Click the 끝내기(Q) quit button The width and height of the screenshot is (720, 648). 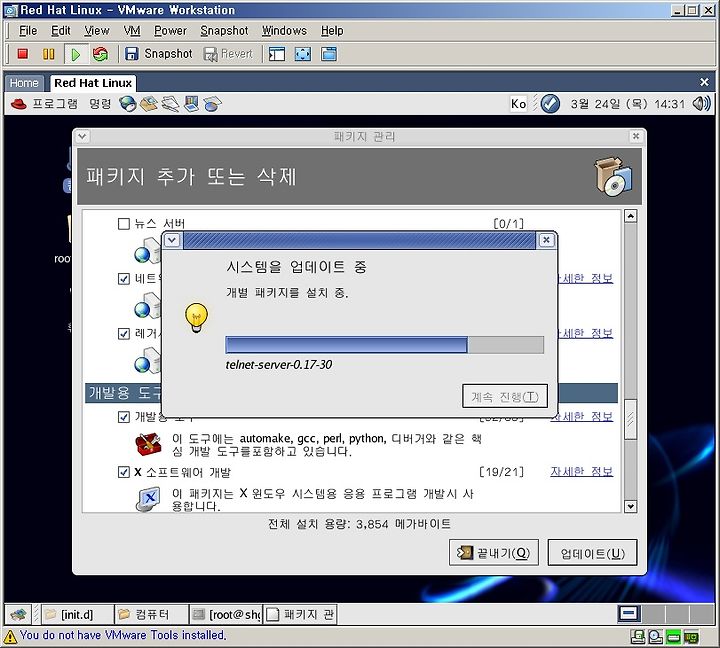494,552
